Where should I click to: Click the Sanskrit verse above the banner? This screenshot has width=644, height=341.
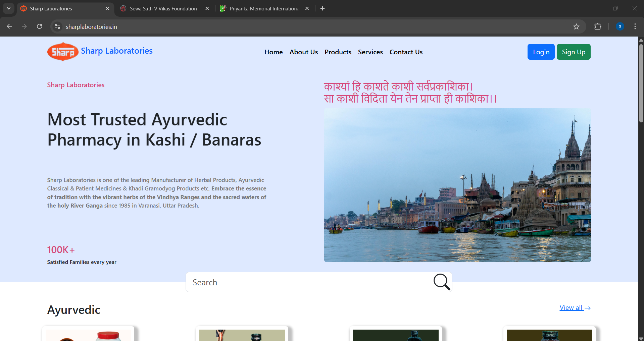(410, 93)
